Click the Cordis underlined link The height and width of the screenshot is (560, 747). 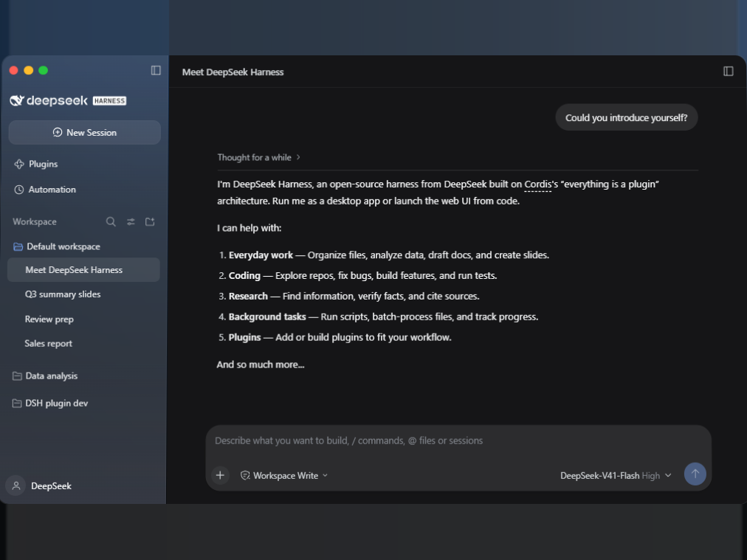(537, 184)
